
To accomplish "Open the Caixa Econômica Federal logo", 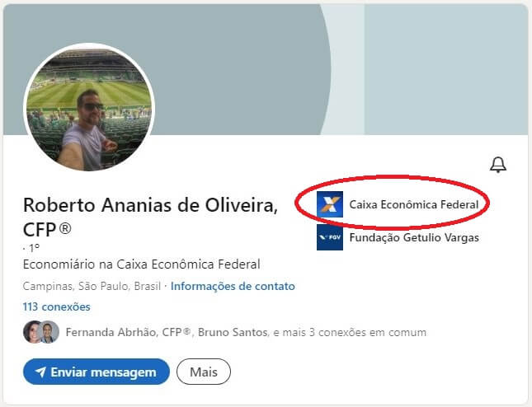I will [330, 204].
